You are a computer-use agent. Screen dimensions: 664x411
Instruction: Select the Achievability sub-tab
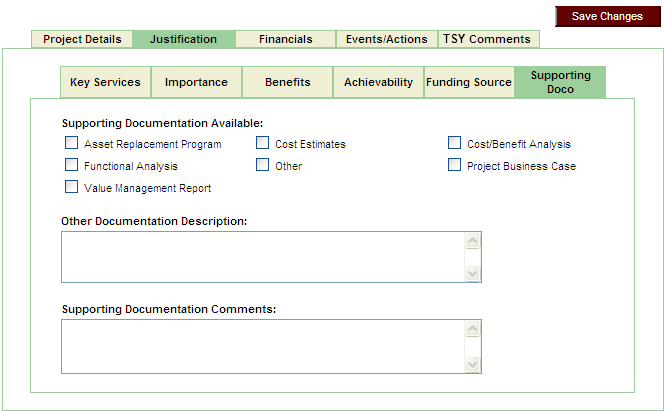[x=378, y=82]
